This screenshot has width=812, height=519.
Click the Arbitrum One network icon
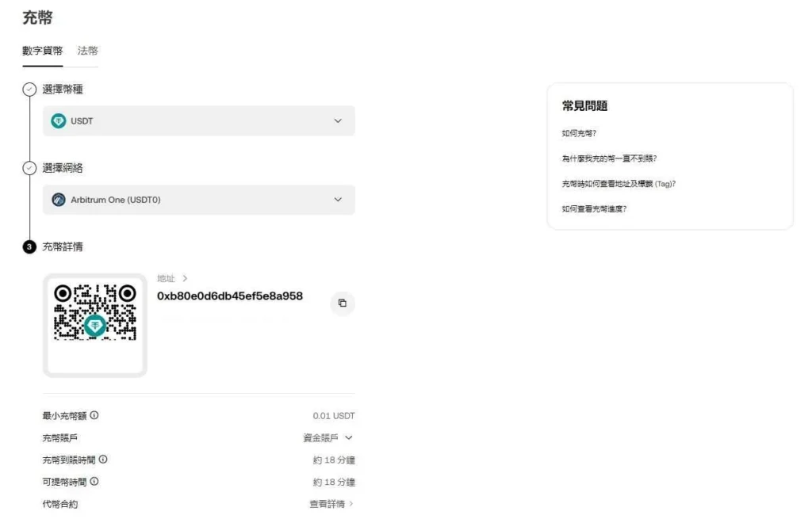[x=59, y=200]
